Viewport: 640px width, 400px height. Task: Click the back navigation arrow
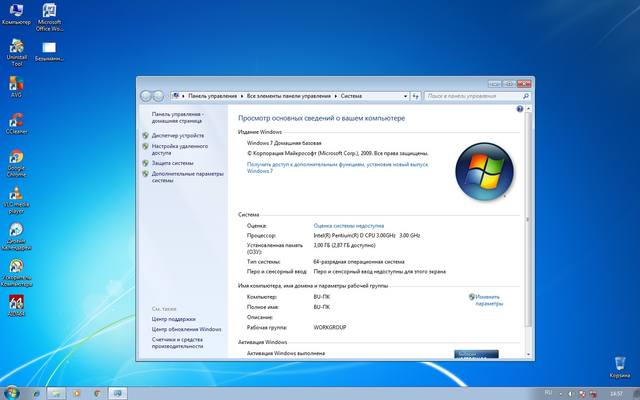(x=146, y=96)
